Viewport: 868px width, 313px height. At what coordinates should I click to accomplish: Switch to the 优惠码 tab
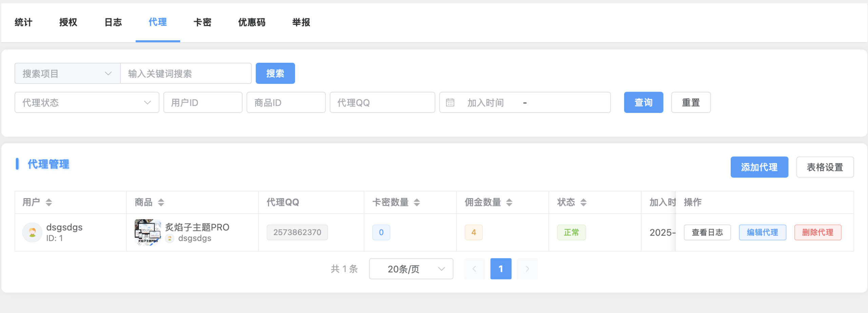point(251,22)
